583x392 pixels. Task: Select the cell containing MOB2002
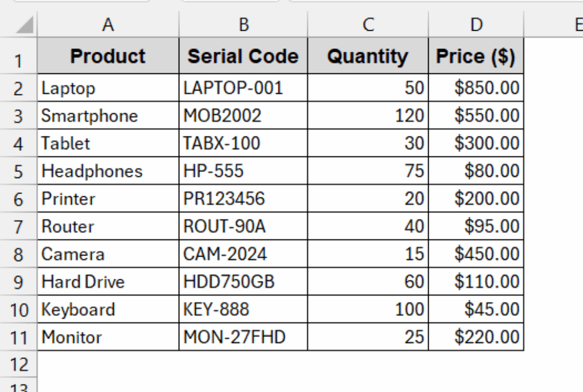pyautogui.click(x=244, y=115)
